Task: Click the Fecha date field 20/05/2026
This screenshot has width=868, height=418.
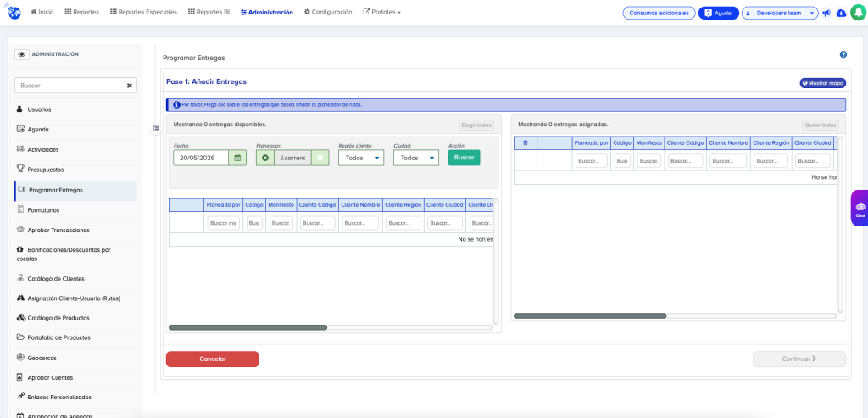Action: pos(201,158)
